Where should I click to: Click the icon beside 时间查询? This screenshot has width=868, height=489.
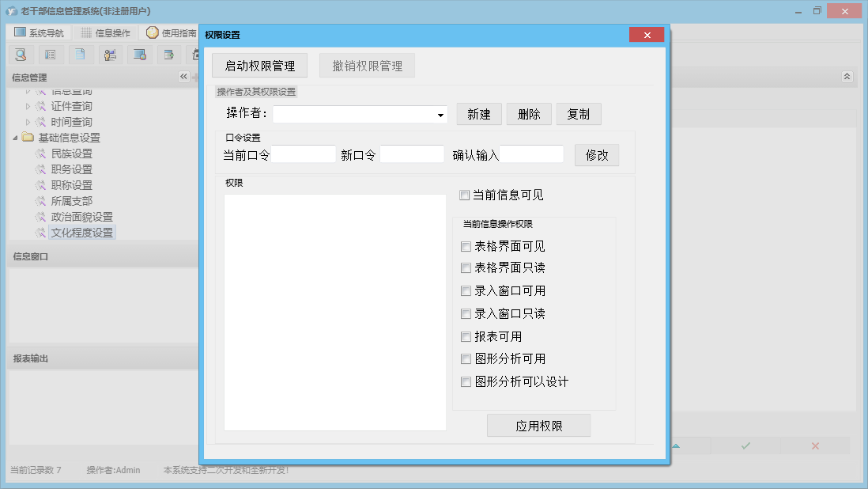click(40, 122)
